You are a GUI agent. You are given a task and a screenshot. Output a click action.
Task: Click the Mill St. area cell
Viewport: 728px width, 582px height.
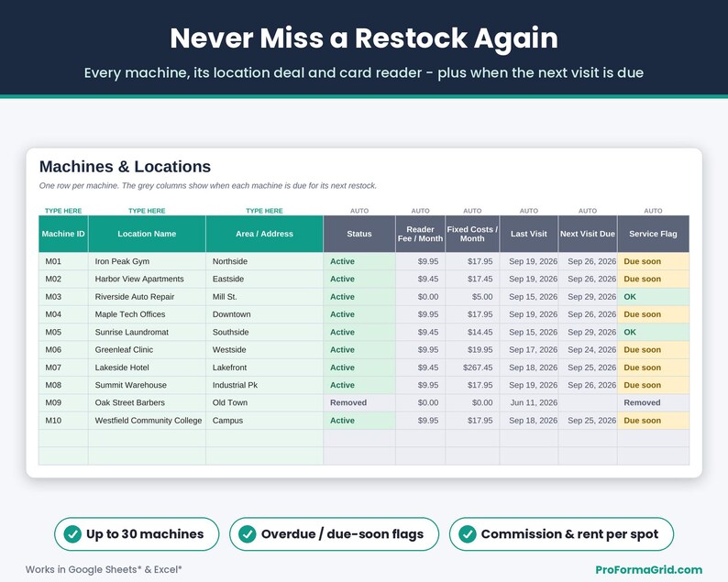click(264, 297)
